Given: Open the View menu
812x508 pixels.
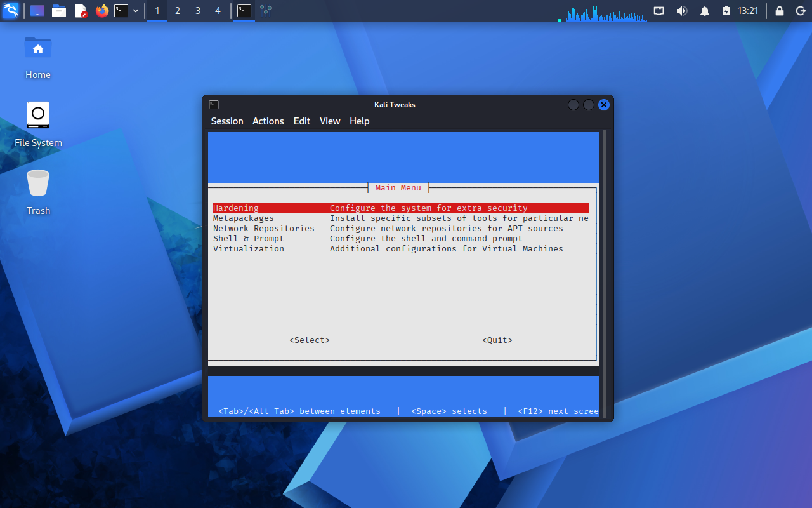Looking at the screenshot, I should [x=330, y=121].
